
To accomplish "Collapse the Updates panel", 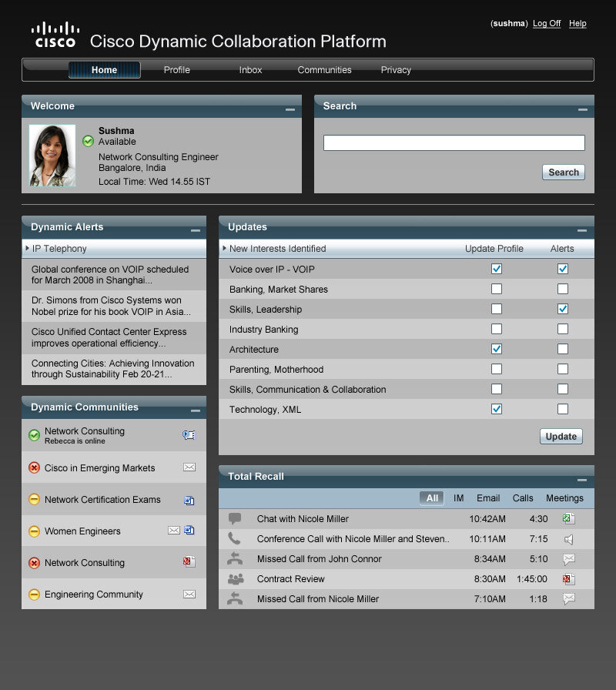I will pyautogui.click(x=582, y=230).
